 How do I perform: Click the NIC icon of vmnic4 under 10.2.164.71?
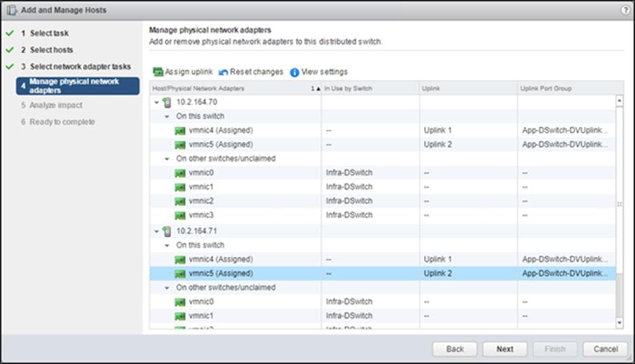pos(180,260)
